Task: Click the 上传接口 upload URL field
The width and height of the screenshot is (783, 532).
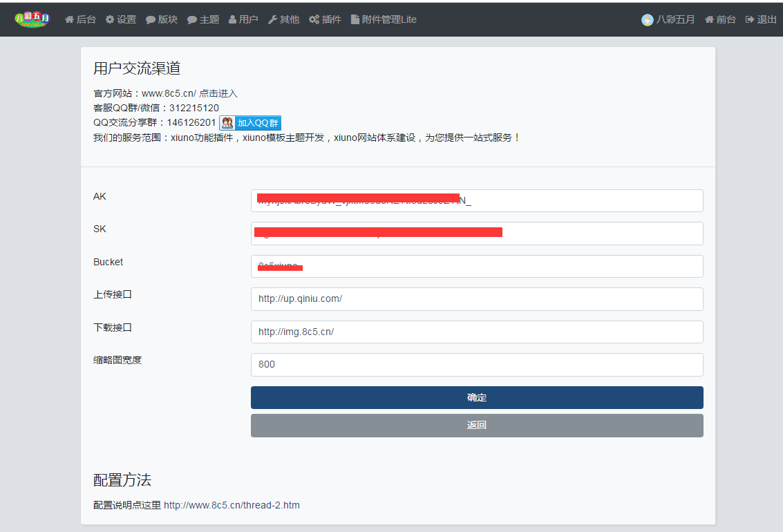Action: (477, 299)
